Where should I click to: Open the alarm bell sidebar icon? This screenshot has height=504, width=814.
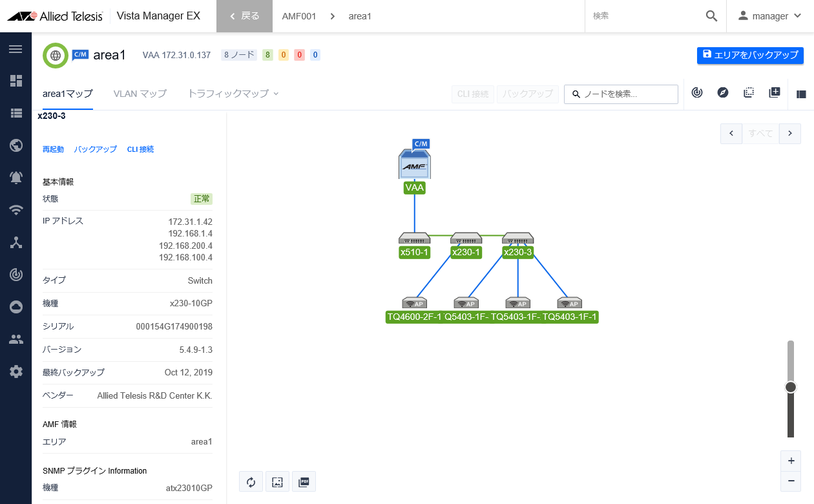click(16, 178)
